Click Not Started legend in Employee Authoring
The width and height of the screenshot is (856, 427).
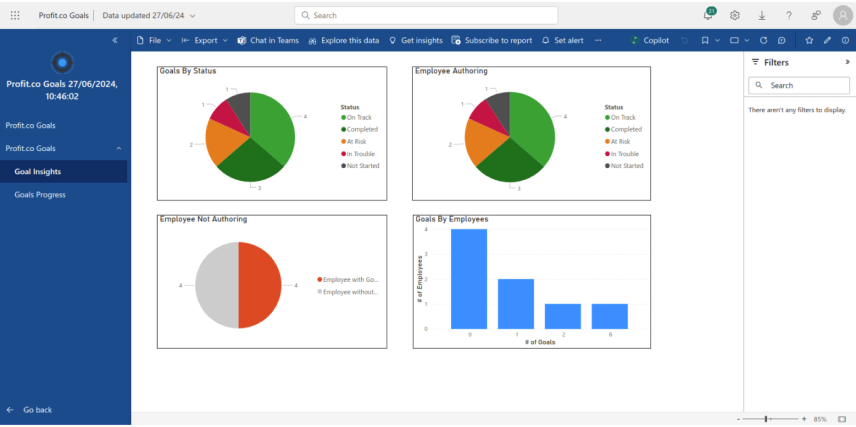(x=624, y=165)
